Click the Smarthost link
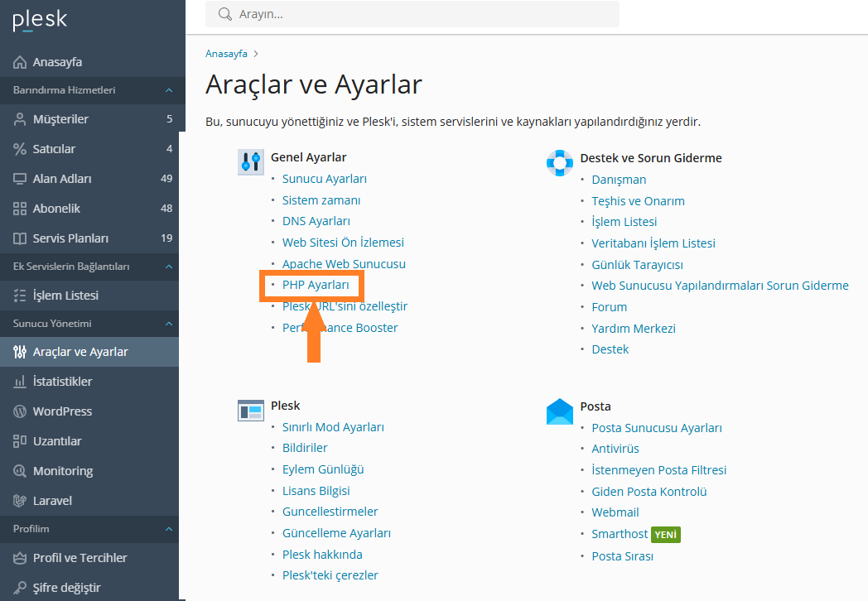868x601 pixels. click(620, 534)
